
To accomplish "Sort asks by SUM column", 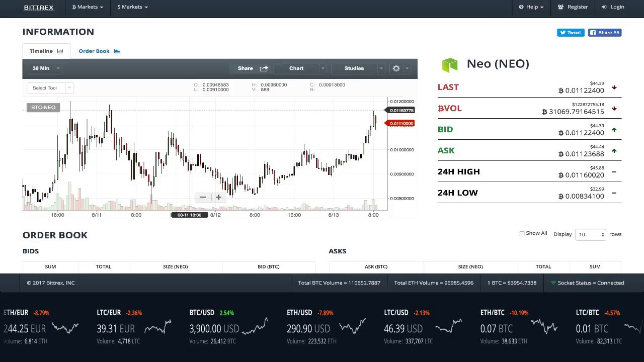I will [595, 266].
